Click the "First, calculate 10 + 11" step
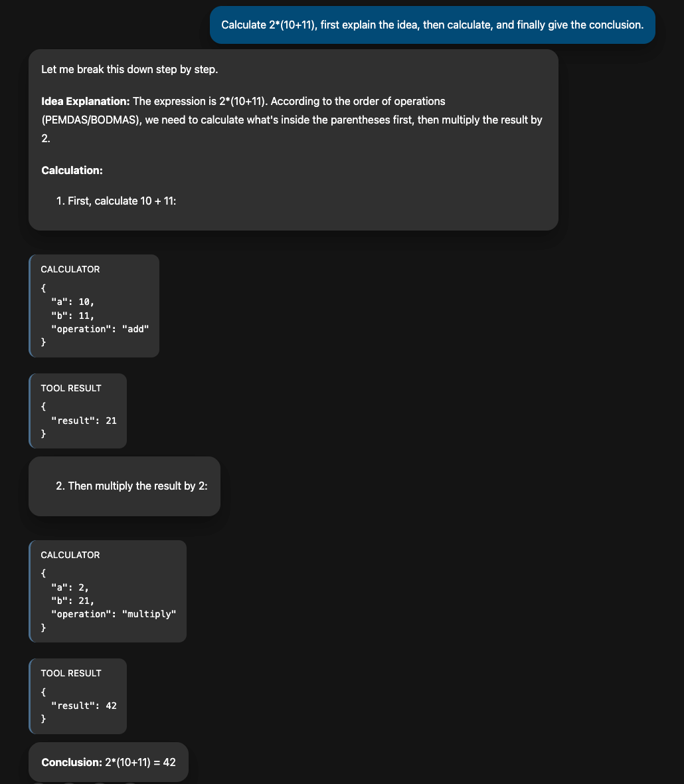Viewport: 684px width, 784px height. (122, 201)
